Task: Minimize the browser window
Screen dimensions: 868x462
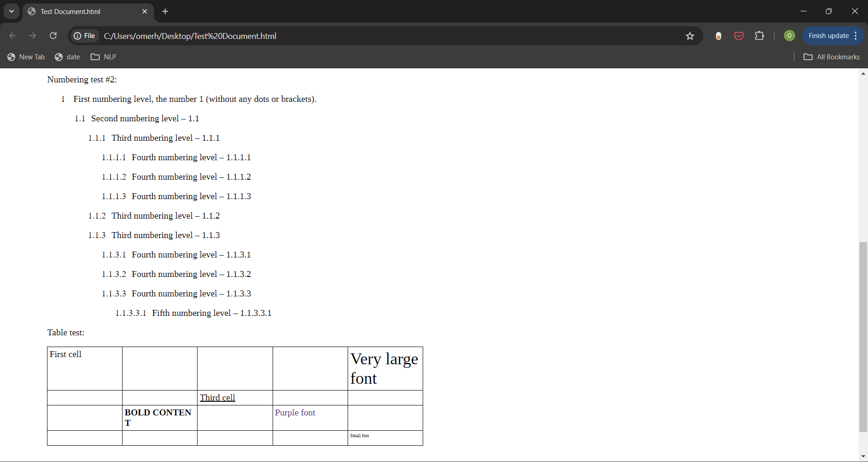Action: [803, 11]
